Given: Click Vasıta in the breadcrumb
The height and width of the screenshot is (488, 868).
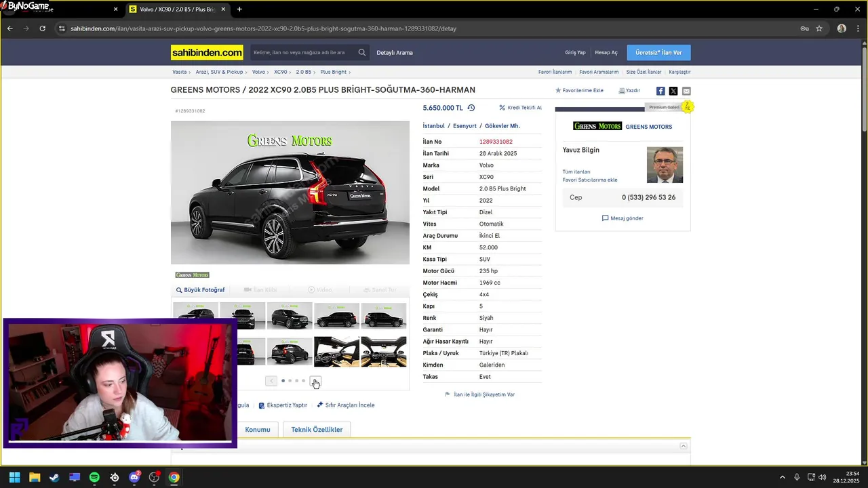Looking at the screenshot, I should [179, 72].
